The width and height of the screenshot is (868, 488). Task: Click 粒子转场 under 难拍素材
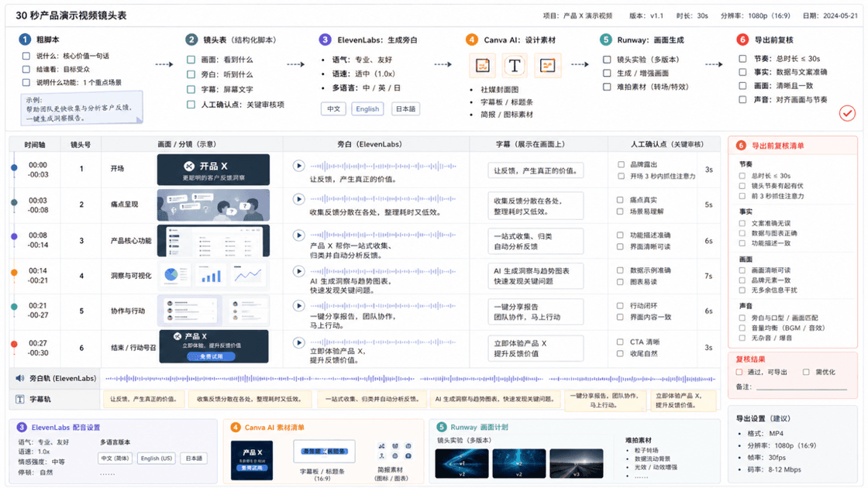646,450
